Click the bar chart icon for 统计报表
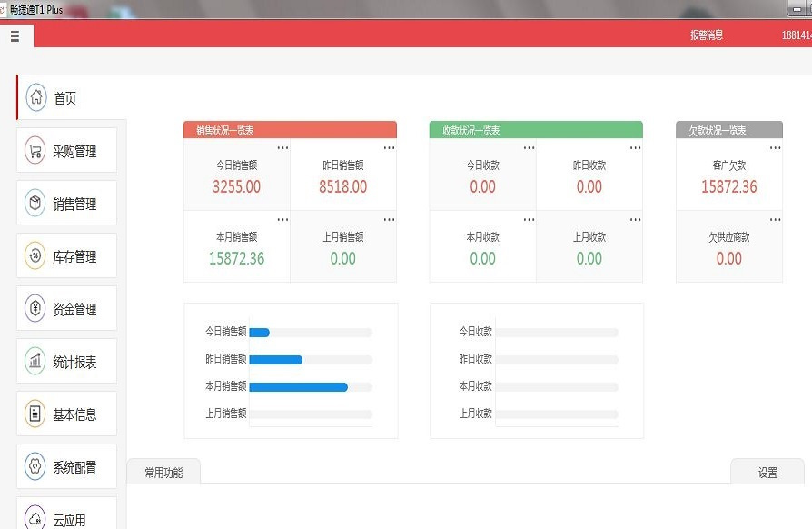The height and width of the screenshot is (529, 812). pyautogui.click(x=35, y=361)
